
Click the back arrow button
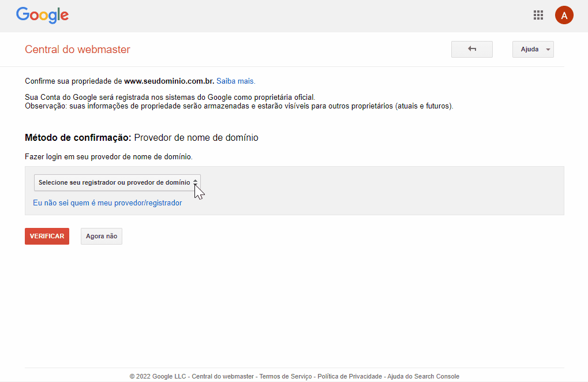click(x=472, y=49)
